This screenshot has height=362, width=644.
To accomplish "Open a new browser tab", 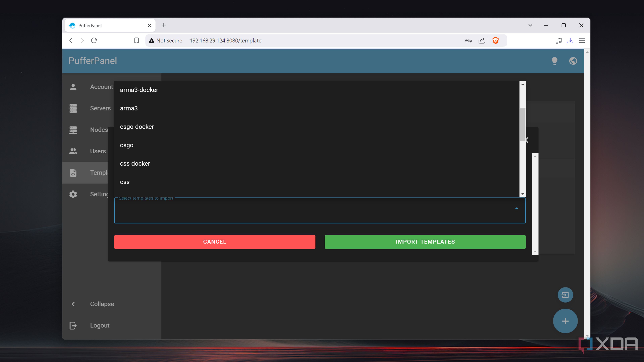I will tap(164, 25).
